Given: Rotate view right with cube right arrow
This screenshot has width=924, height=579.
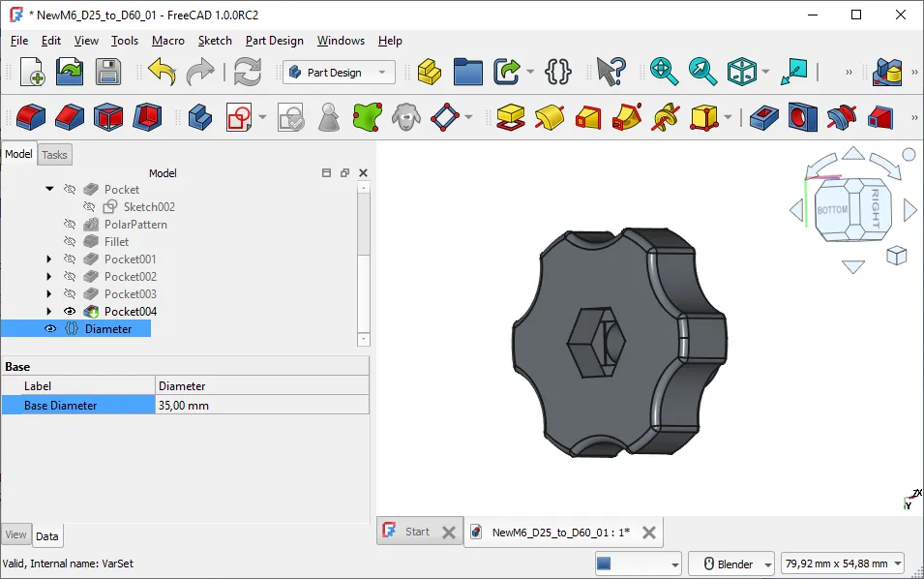Looking at the screenshot, I should 909,210.
